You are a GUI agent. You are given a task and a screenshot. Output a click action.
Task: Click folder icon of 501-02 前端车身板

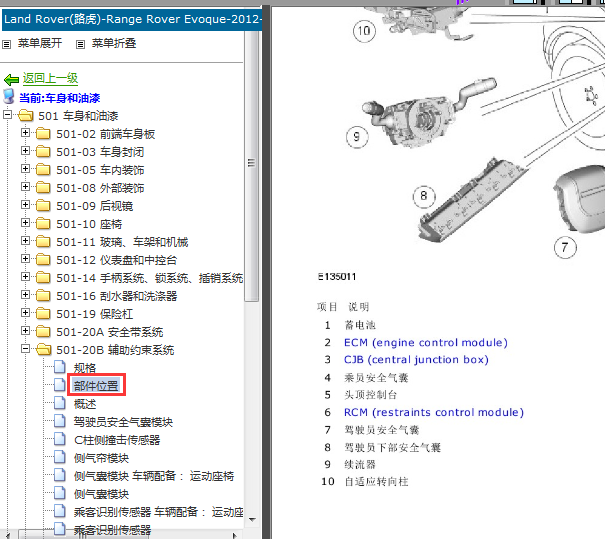43,134
